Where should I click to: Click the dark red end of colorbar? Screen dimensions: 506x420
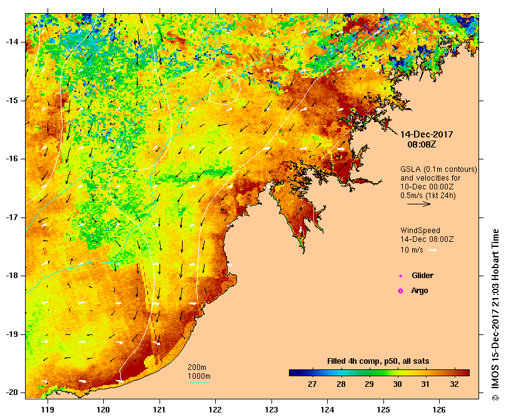(x=466, y=373)
